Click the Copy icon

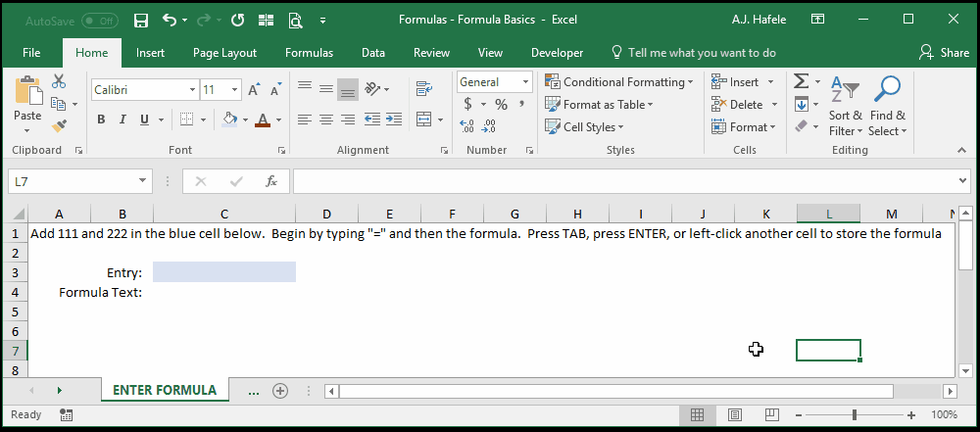[x=59, y=104]
